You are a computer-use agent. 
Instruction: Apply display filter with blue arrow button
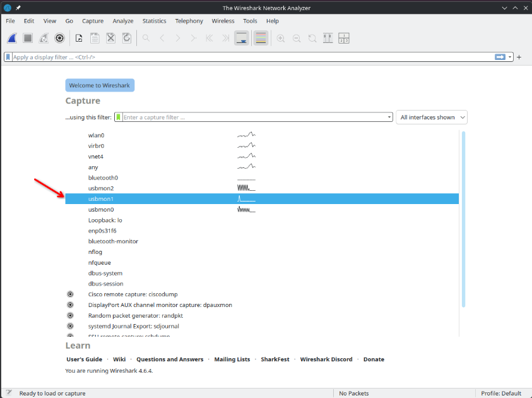point(500,57)
